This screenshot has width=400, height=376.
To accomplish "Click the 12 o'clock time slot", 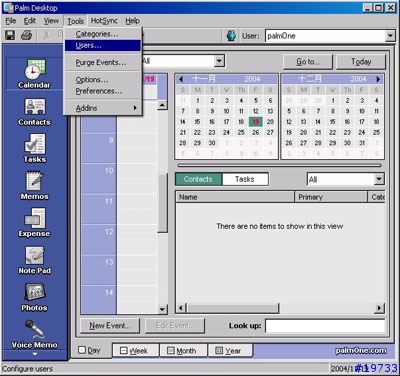I will [x=137, y=239].
